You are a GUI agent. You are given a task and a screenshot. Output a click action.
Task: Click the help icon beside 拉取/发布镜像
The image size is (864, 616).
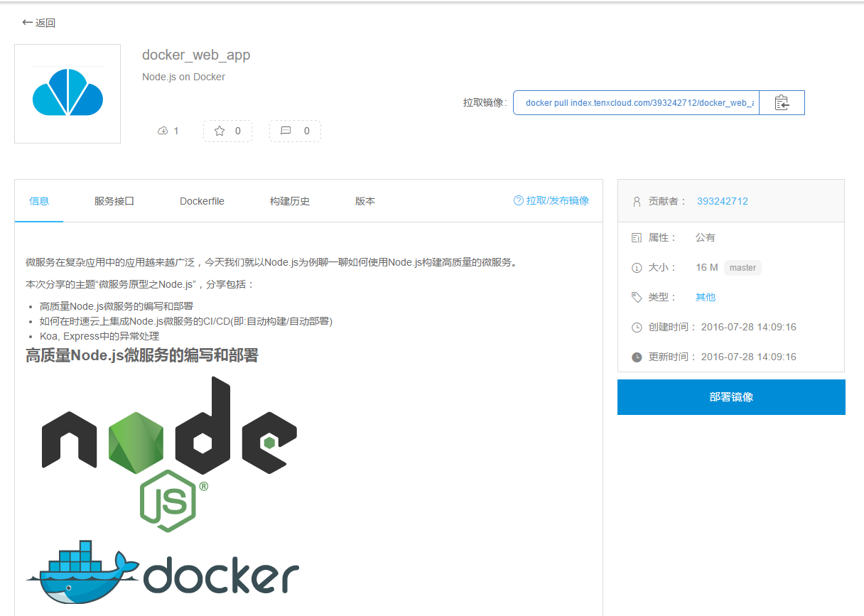[519, 200]
